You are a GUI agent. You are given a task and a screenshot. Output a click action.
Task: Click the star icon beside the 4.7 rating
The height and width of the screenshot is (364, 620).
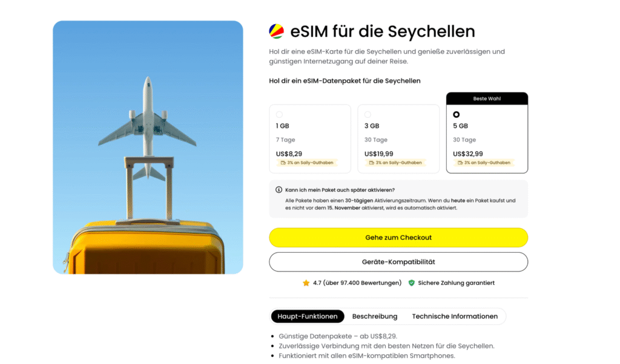click(306, 283)
